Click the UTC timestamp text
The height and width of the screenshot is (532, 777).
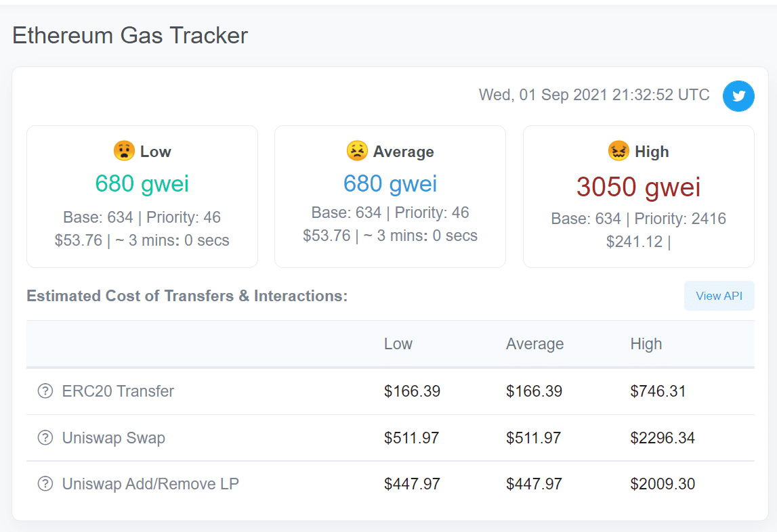594,95
